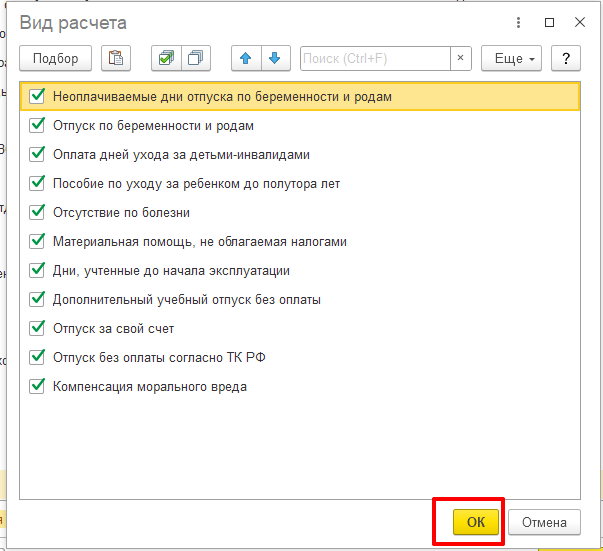Select row text Дни, учтенные до начала эксплуатации
The width and height of the screenshot is (603, 551).
coord(171,271)
